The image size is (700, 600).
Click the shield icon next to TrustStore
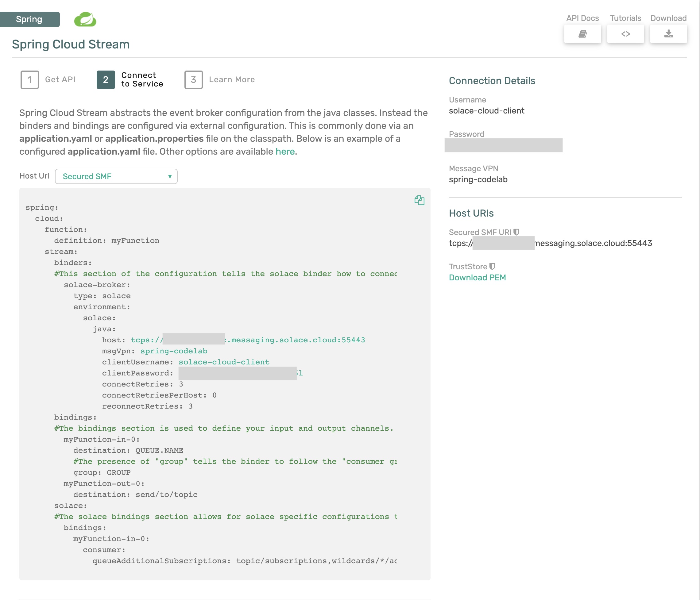point(492,266)
